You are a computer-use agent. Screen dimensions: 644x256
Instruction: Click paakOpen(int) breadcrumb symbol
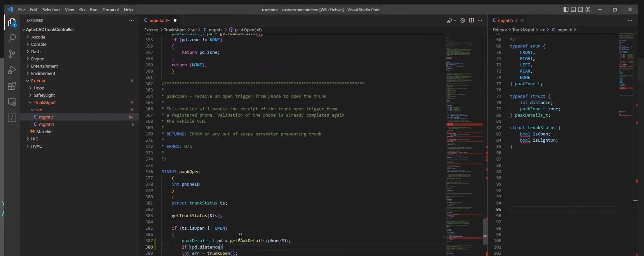tap(248, 30)
